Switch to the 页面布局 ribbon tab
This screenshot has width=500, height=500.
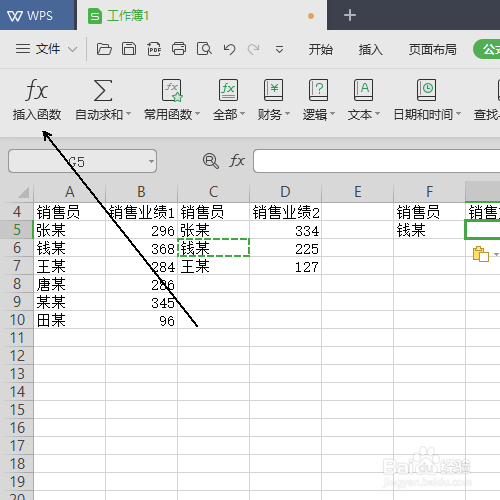(x=433, y=49)
